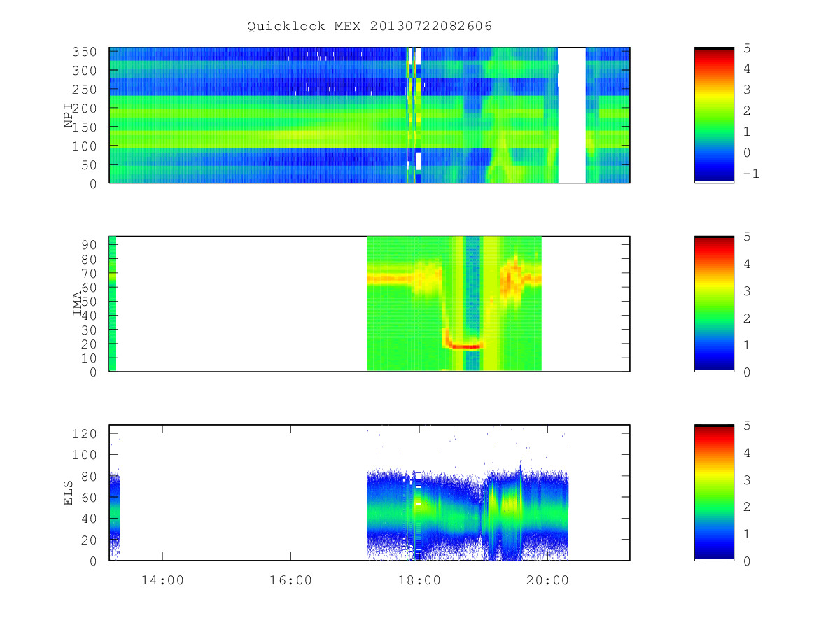Click the NPI spectrogram white data gap
The height and width of the screenshot is (630, 840).
pyautogui.click(x=572, y=115)
